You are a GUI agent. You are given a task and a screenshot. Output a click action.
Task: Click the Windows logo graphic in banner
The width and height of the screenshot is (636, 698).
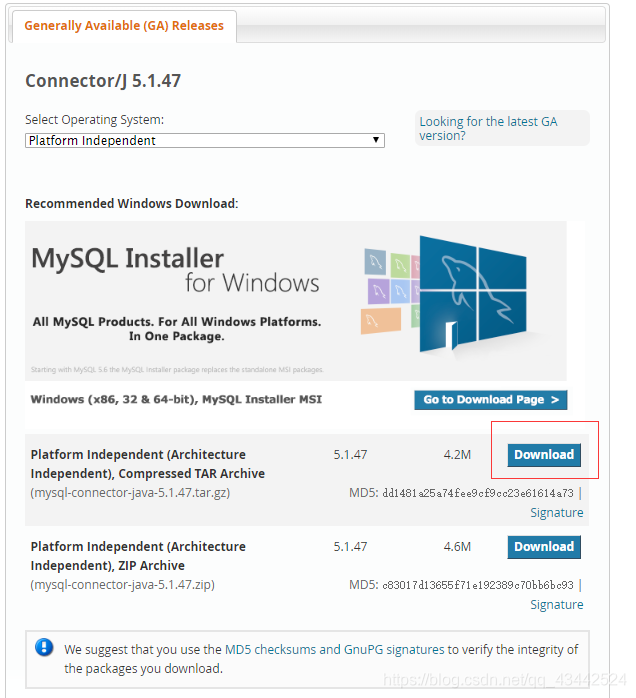(473, 294)
